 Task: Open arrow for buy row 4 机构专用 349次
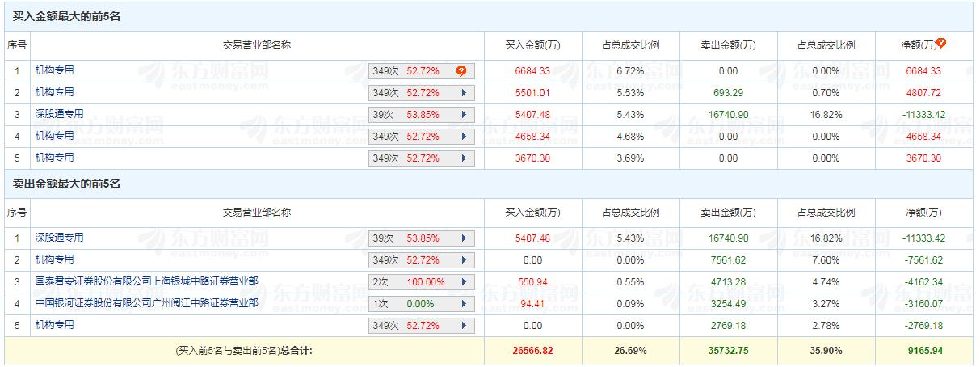[x=464, y=136]
